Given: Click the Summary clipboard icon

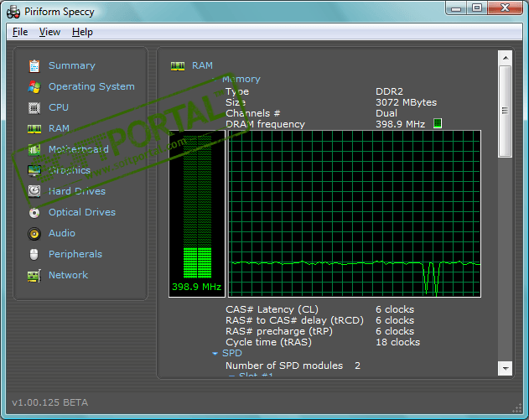Looking at the screenshot, I should (34, 65).
